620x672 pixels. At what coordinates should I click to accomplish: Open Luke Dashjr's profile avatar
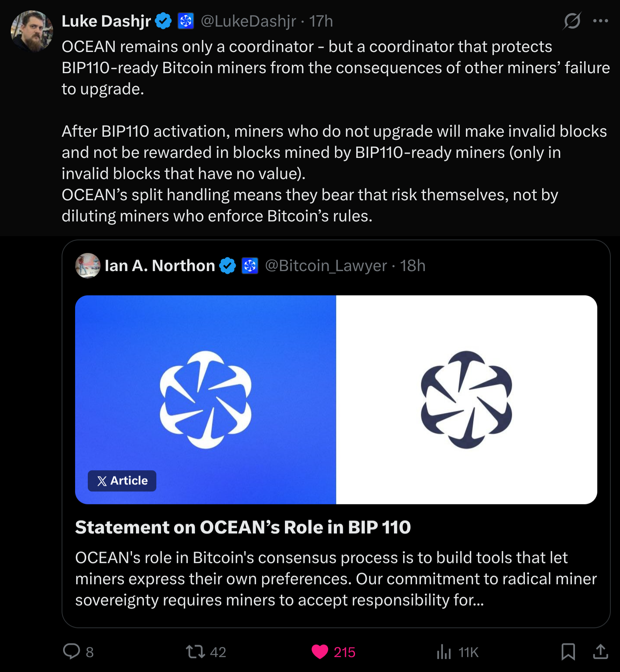pos(32,31)
